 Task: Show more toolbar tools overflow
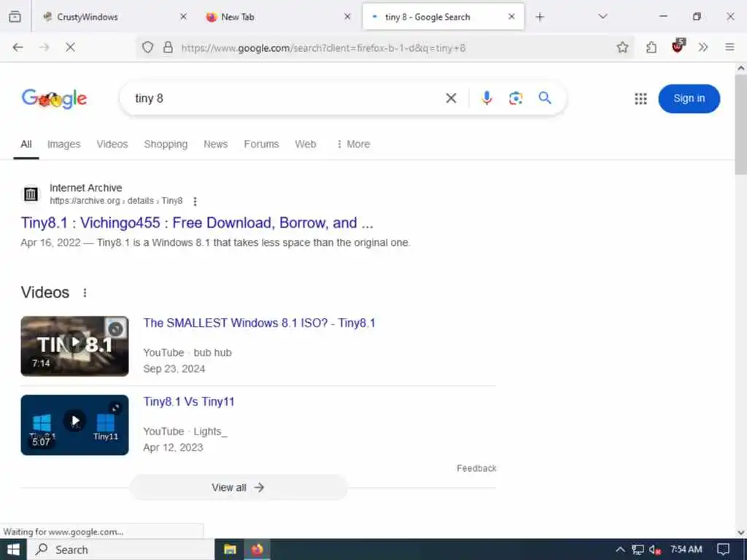pos(703,47)
